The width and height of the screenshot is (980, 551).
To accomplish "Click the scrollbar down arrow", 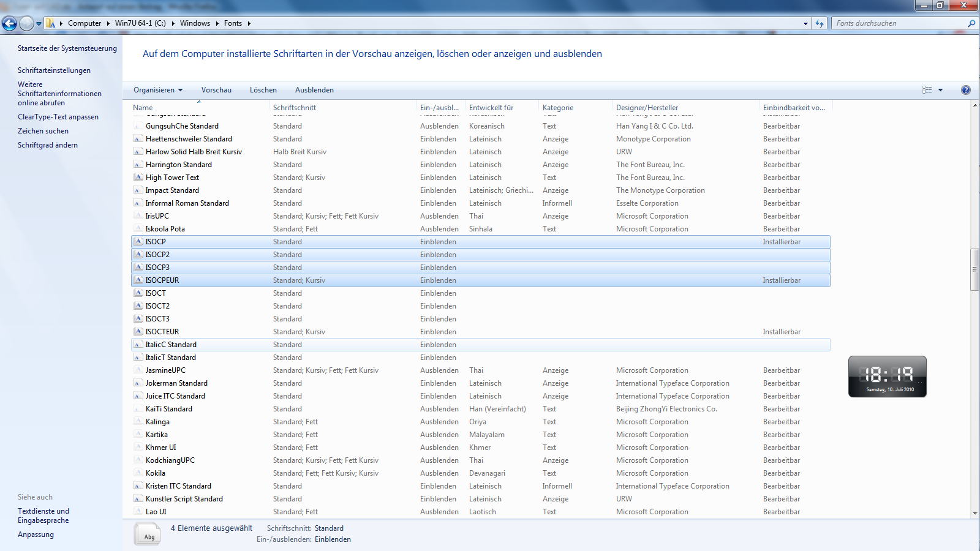I will tap(974, 513).
